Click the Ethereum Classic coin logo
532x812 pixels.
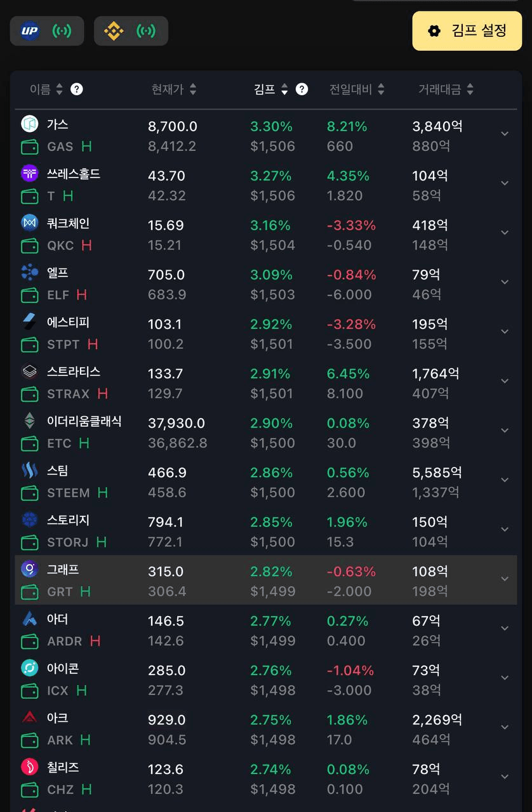click(x=30, y=421)
